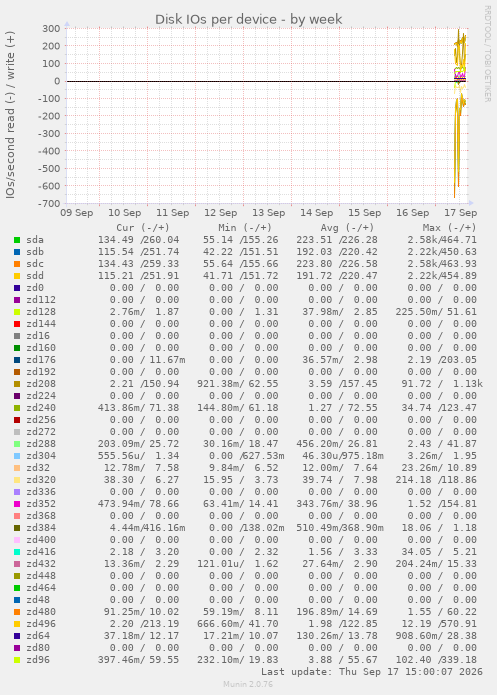Screen dimensions: 497x695
Task: Click the 'sda' device label
Action: (x=35, y=240)
